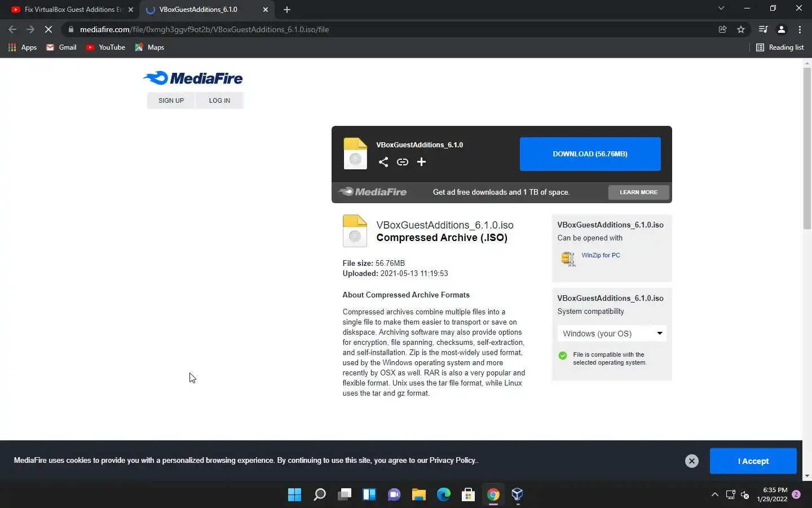Open the Reading list panel
Image resolution: width=812 pixels, height=508 pixels.
(780, 47)
